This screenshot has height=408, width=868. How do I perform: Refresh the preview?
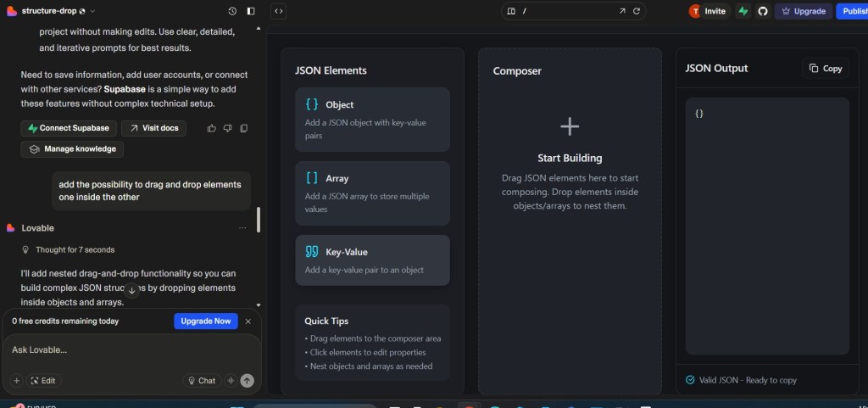coord(637,11)
